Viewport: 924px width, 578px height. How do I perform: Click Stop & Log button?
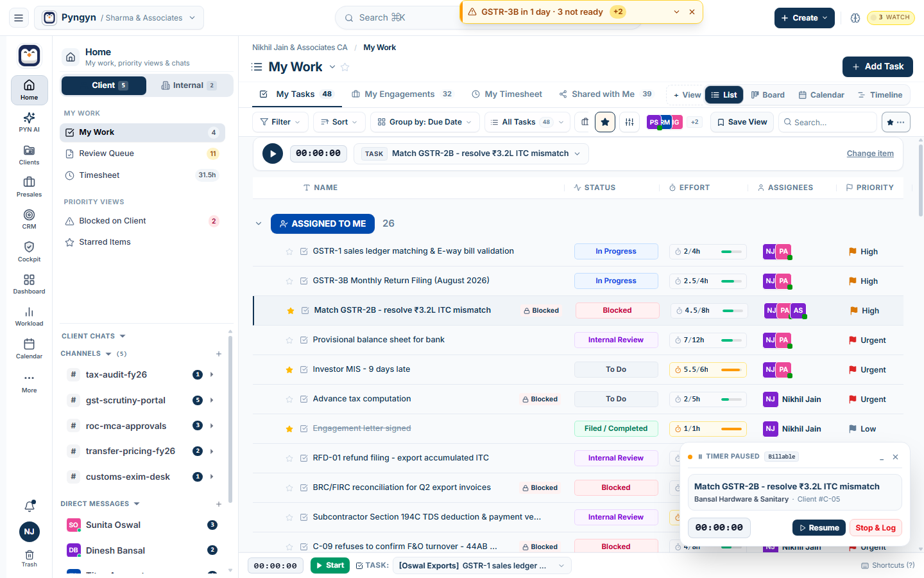(875, 528)
